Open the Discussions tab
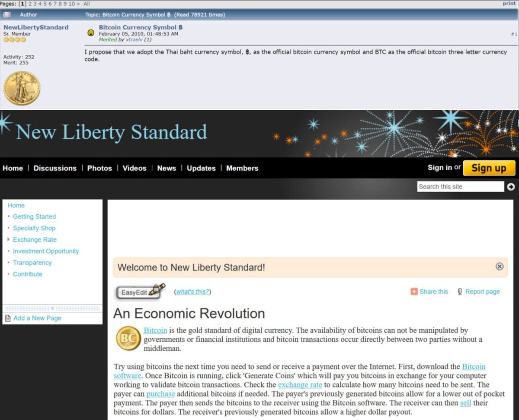519x420 pixels. (x=55, y=168)
